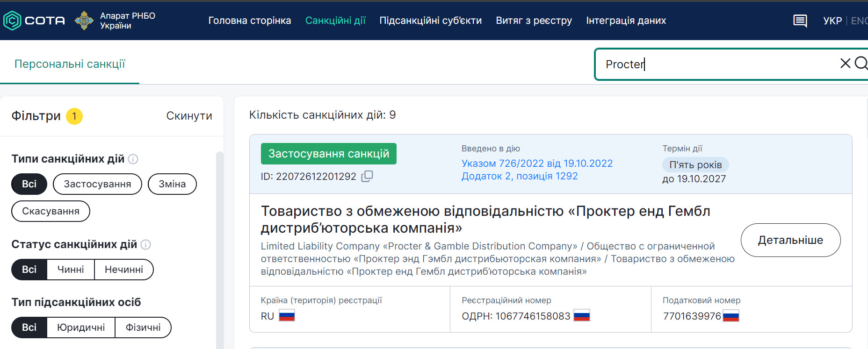Select Всі under Типи санкційних дій
Screen dimensions: 868x349
click(x=29, y=184)
